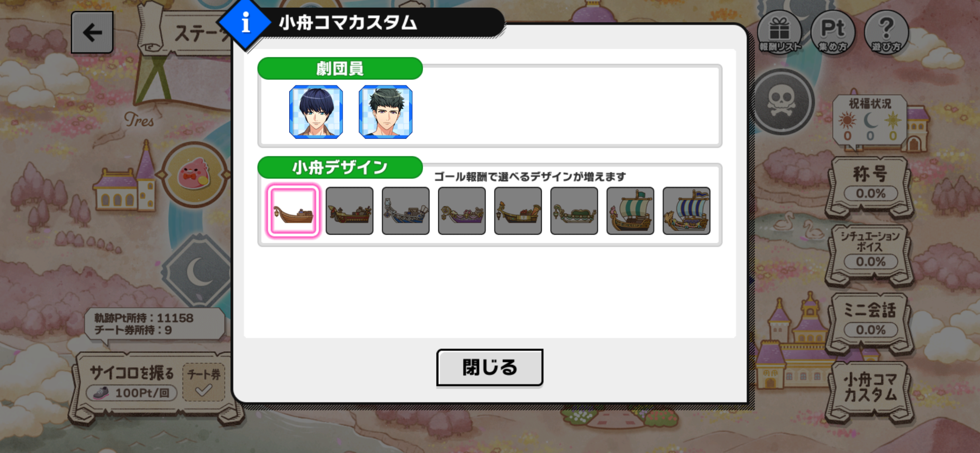
Task: Select the blue-striped sail ship design
Action: pyautogui.click(x=686, y=211)
